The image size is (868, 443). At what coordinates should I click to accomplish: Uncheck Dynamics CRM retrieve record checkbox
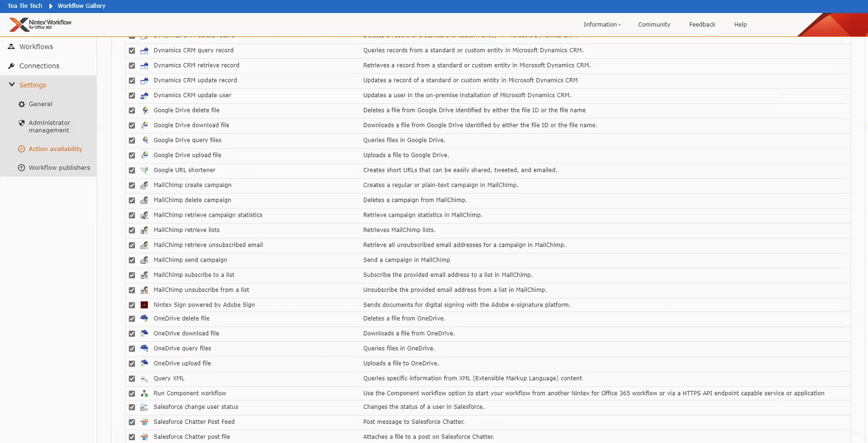click(x=132, y=66)
